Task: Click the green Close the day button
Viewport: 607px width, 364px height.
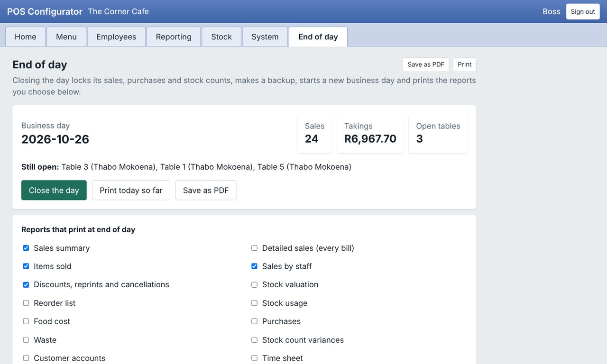Action: pos(54,190)
